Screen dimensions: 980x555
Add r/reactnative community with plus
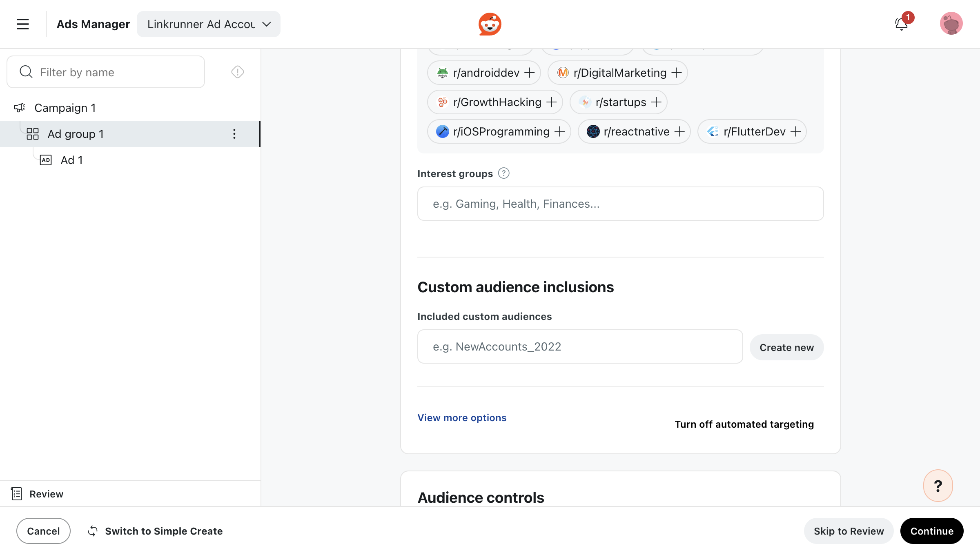pyautogui.click(x=679, y=131)
